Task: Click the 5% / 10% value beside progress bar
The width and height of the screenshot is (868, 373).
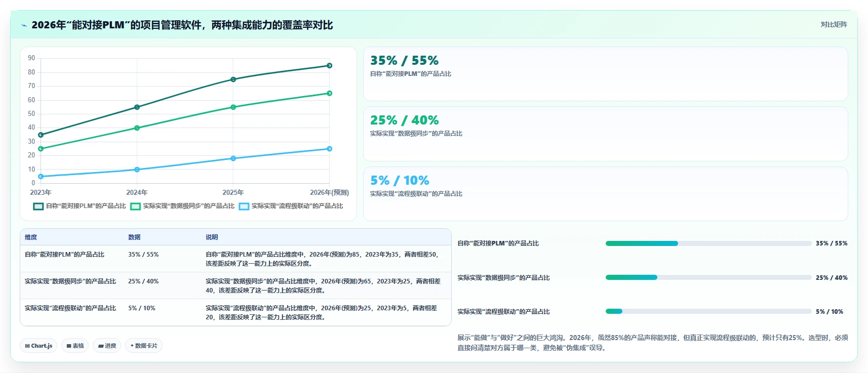Action: 830,312
